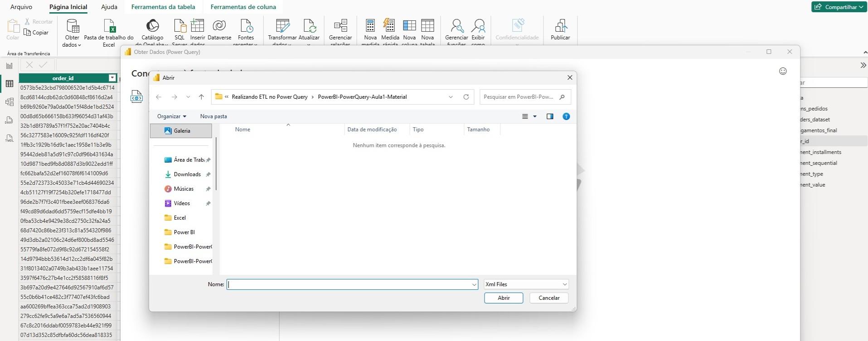The height and width of the screenshot is (341, 868).
Task: Click the Publicar icon
Action: click(x=560, y=26)
